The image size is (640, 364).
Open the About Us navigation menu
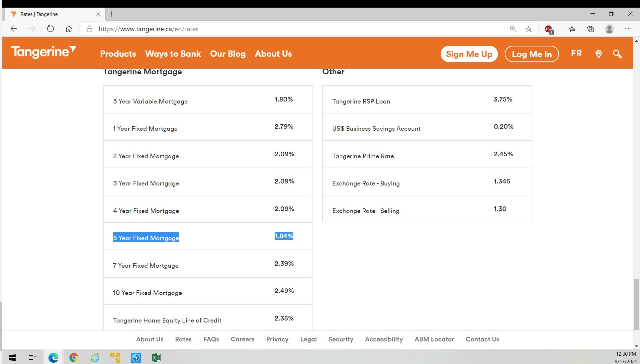point(273,54)
